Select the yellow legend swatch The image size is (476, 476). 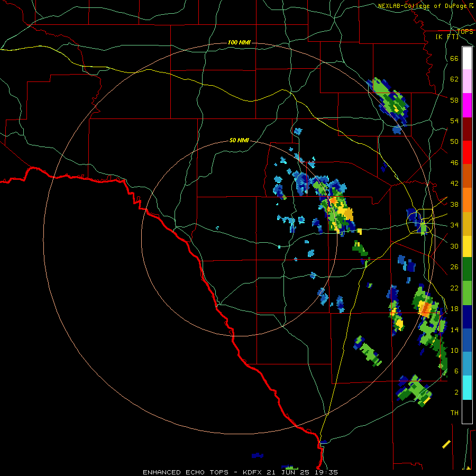coord(467,246)
